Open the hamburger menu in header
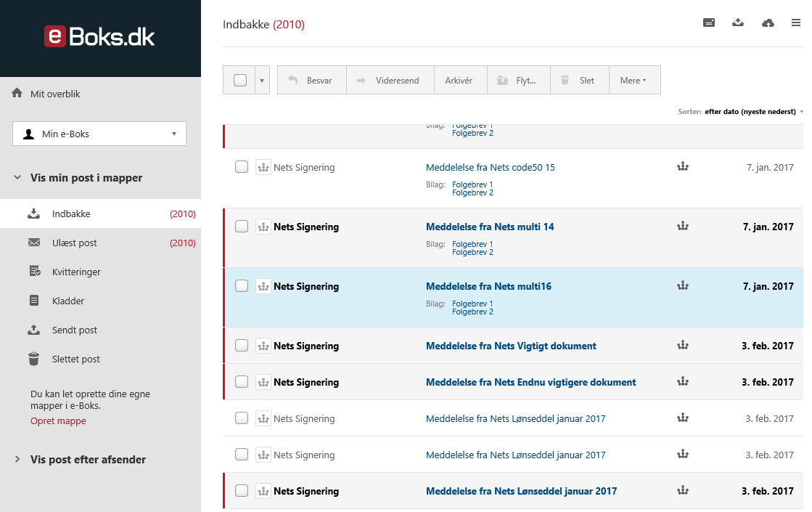The width and height of the screenshot is (812, 512). (x=796, y=23)
